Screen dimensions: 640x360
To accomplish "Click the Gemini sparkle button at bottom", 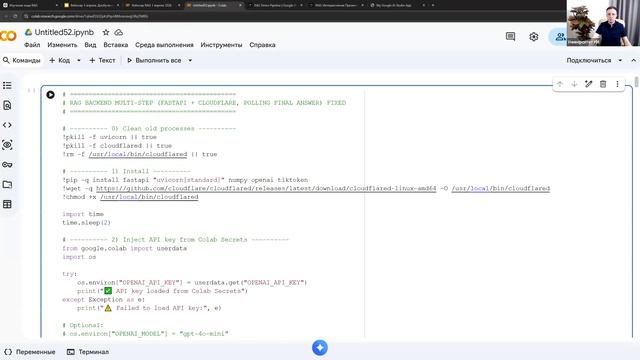I will point(320,348).
